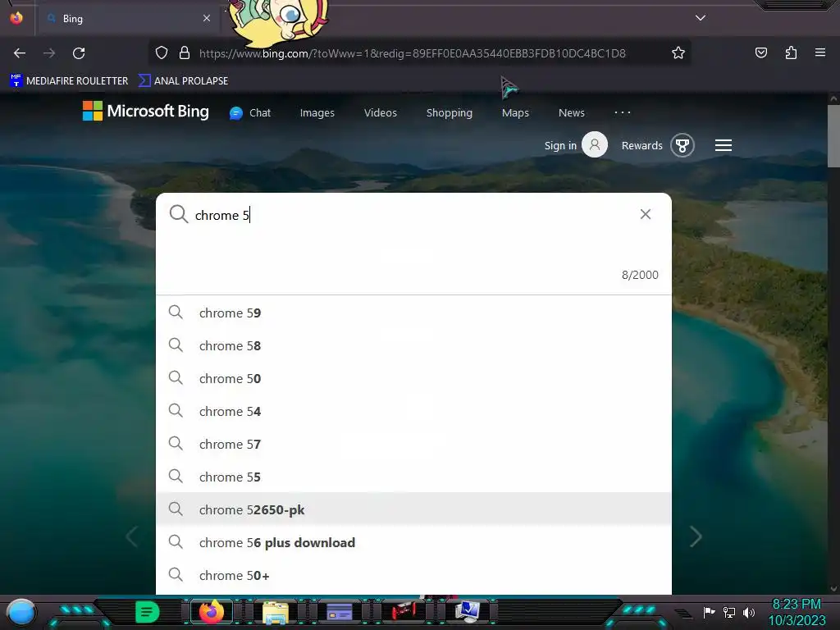Select suggestion 'chrome 52650-pk'

(x=413, y=509)
